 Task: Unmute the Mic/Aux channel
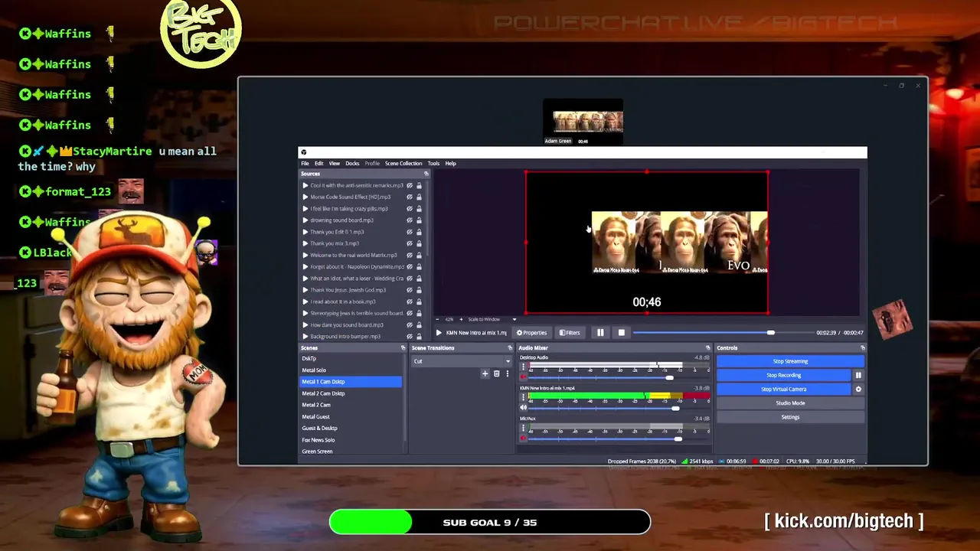click(524, 439)
